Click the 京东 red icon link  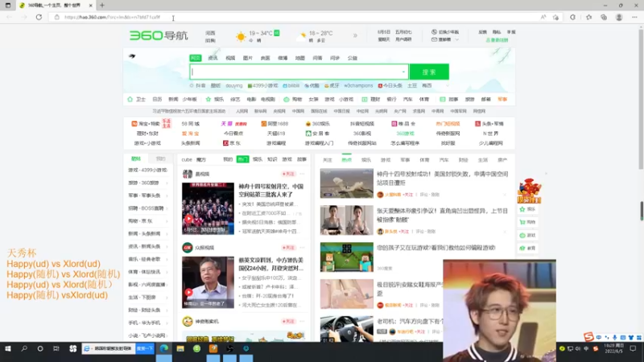tap(225, 143)
